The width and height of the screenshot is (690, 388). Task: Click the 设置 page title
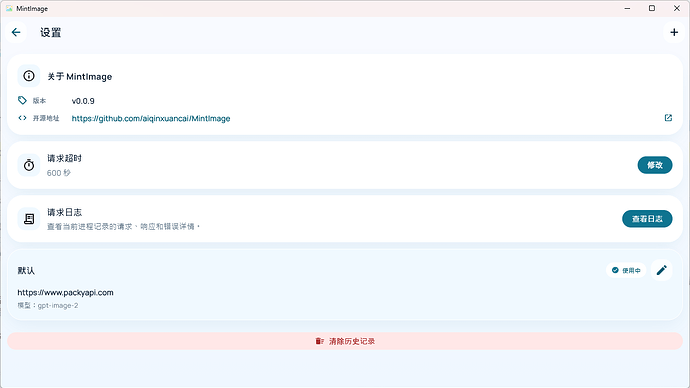(51, 33)
